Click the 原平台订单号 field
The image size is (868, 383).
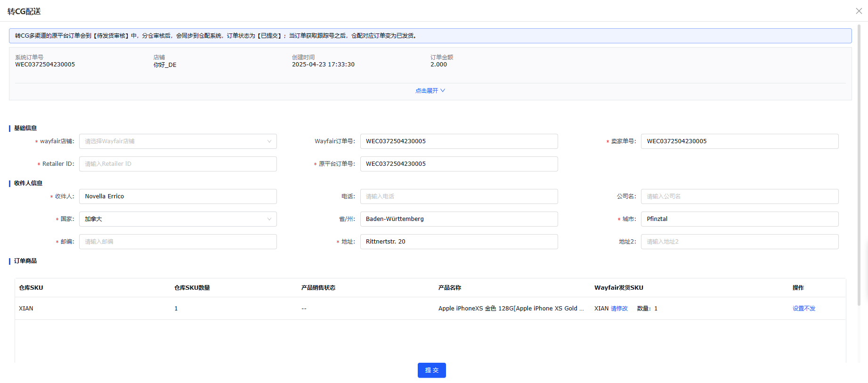click(x=458, y=164)
